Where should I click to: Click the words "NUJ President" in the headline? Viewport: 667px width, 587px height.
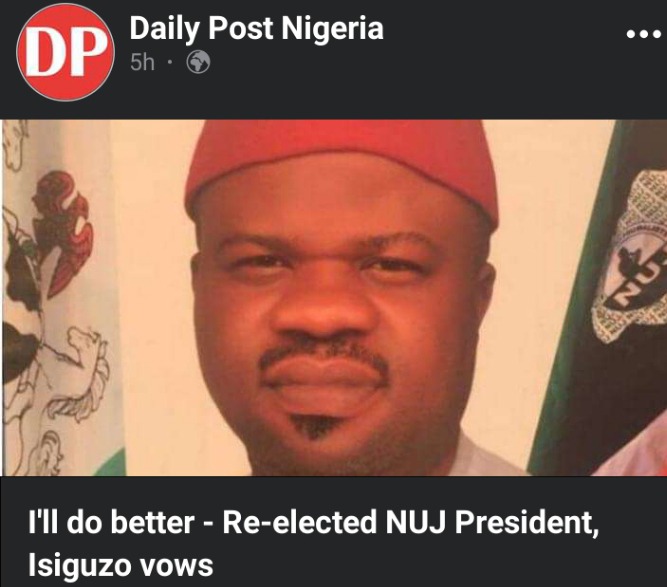[490, 521]
